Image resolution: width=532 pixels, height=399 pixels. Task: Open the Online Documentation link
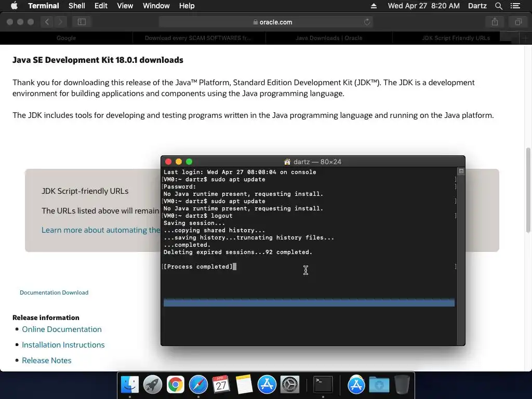click(x=62, y=329)
